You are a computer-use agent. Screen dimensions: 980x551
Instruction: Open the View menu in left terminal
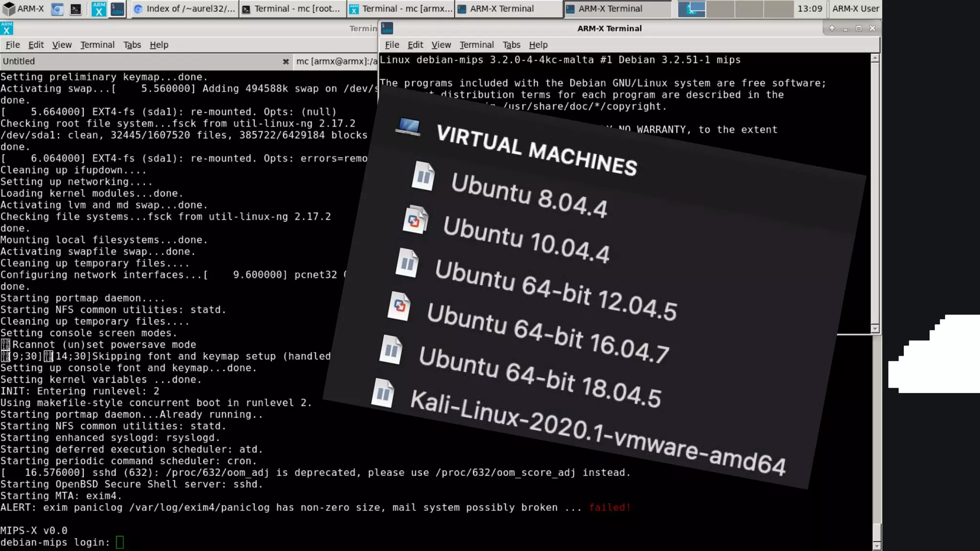(x=62, y=44)
